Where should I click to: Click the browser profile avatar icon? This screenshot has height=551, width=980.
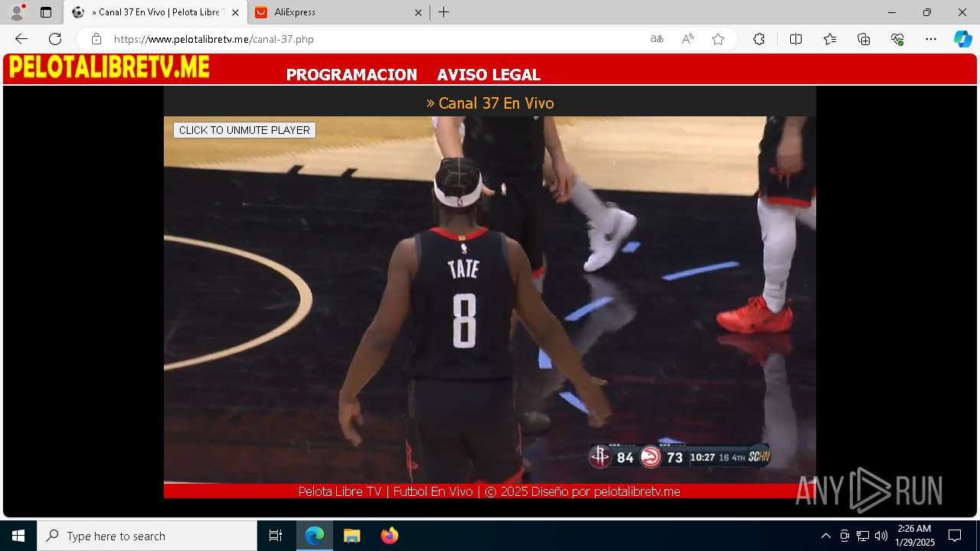(17, 12)
